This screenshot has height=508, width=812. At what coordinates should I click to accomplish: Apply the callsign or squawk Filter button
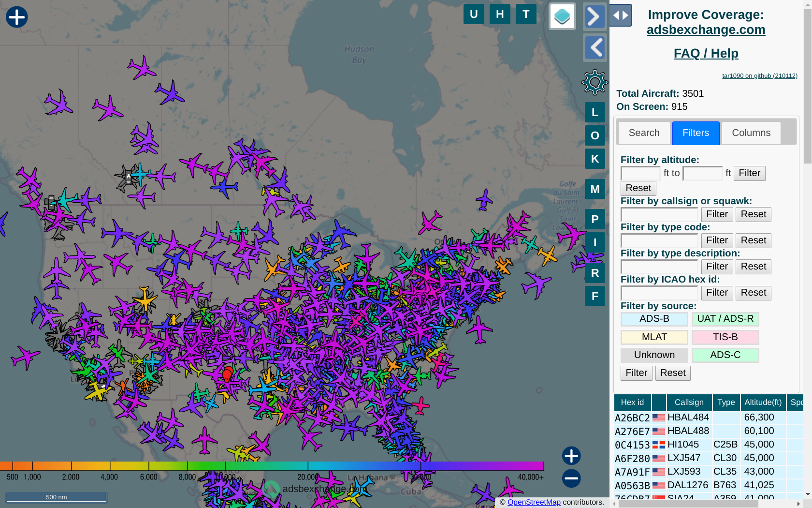[x=717, y=214]
